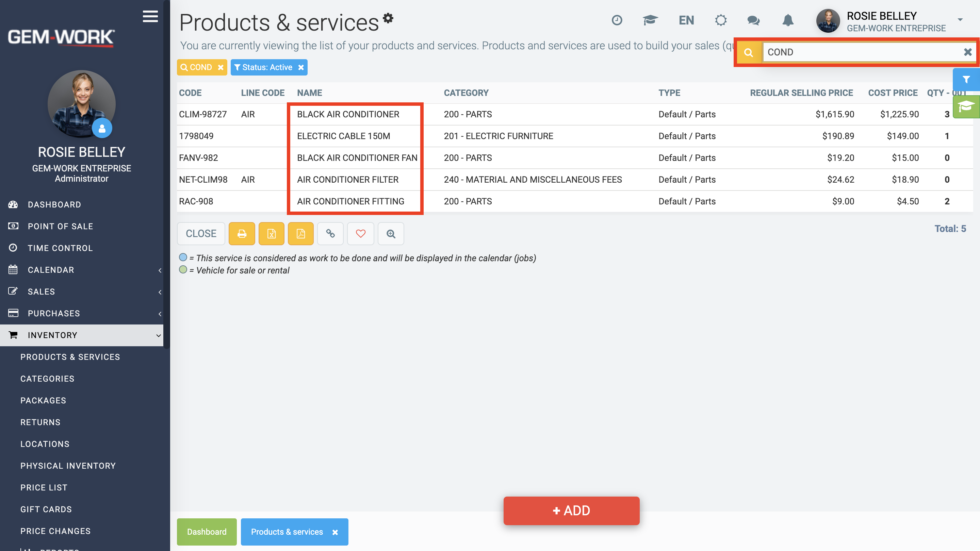This screenshot has height=551, width=980.
Task: Switch to the Dashboard tab
Action: (207, 532)
